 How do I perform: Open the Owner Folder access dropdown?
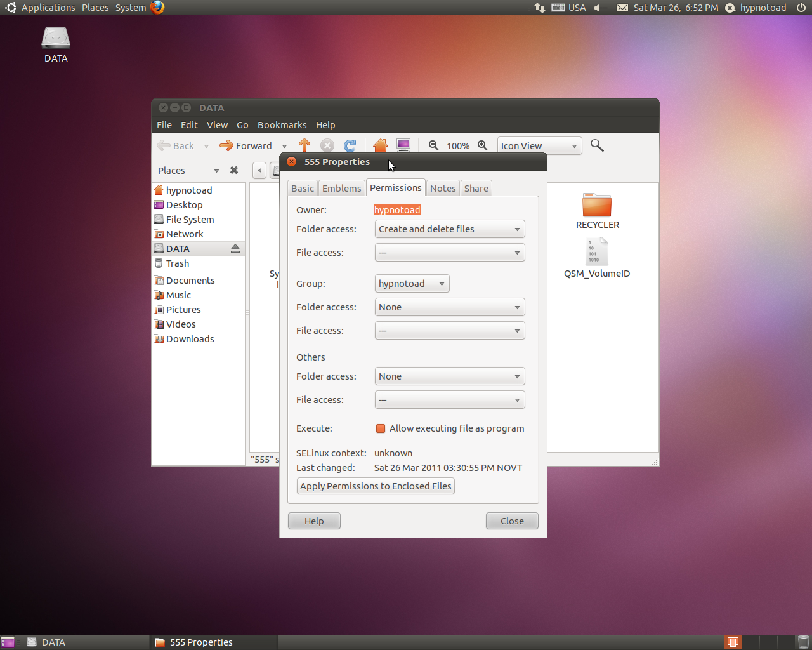pos(450,229)
